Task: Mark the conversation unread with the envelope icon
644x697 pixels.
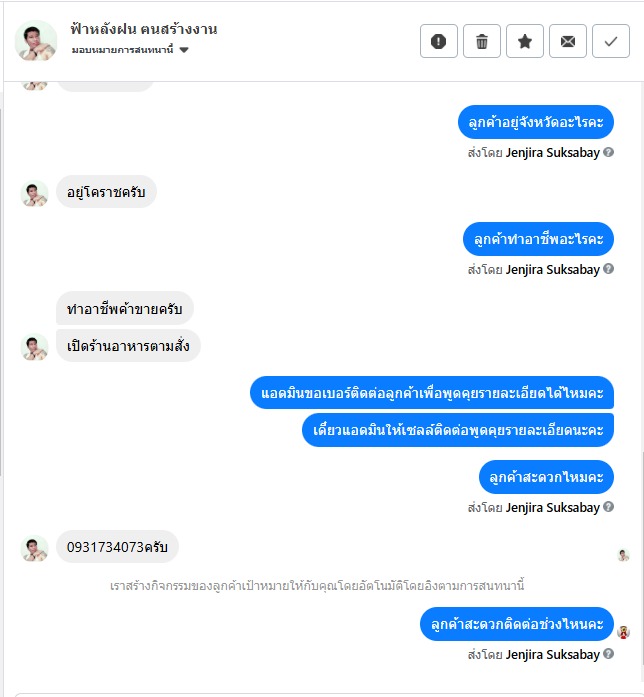Action: pos(568,41)
